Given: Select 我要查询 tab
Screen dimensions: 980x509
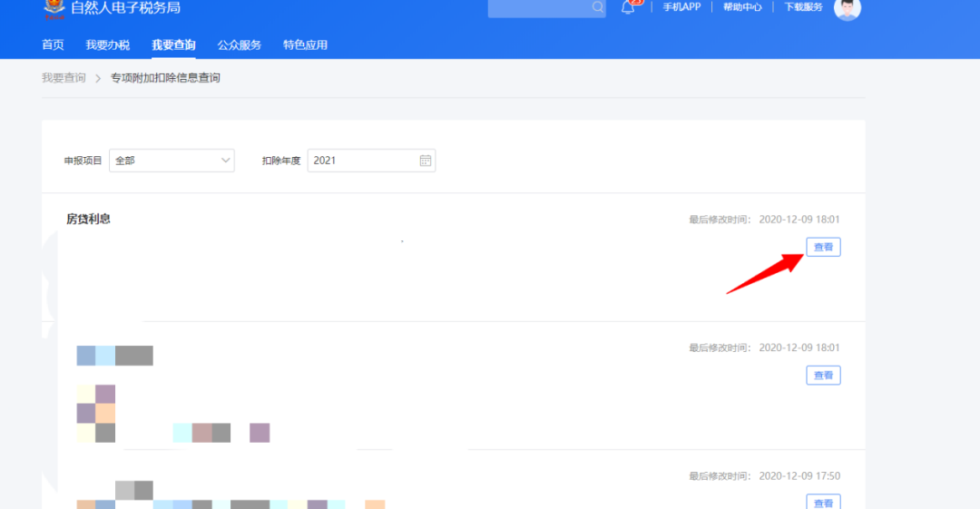Looking at the screenshot, I should (x=173, y=45).
